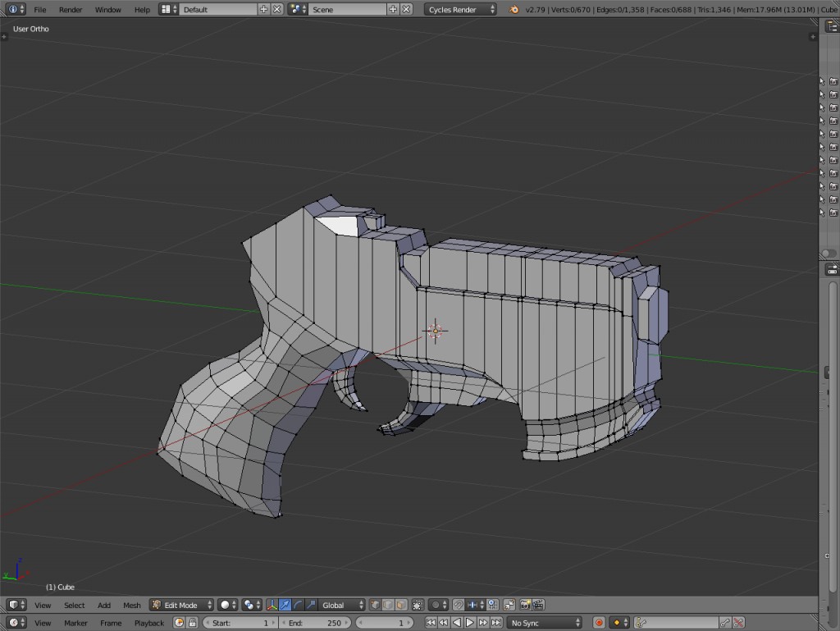Enable the translate manipulator arrow icon
Image resolution: width=840 pixels, height=631 pixels.
click(284, 605)
